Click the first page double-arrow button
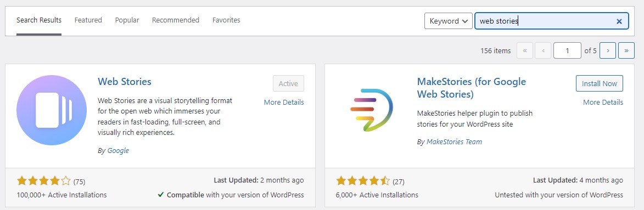Image resolution: width=644 pixels, height=210 pixels. (x=524, y=50)
